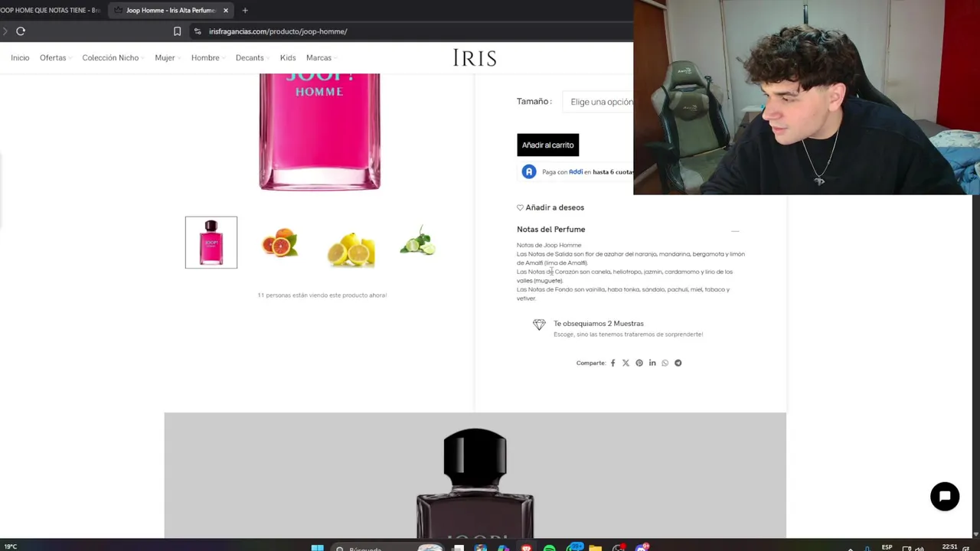Screen dimensions: 980x551
Task: Close the Joop Homme browser tab
Action: click(x=226, y=10)
